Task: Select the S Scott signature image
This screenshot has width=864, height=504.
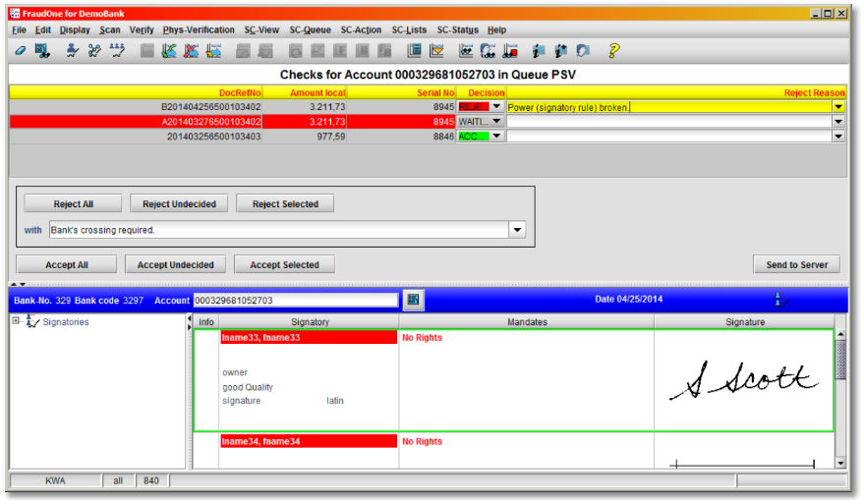Action: coord(743,380)
